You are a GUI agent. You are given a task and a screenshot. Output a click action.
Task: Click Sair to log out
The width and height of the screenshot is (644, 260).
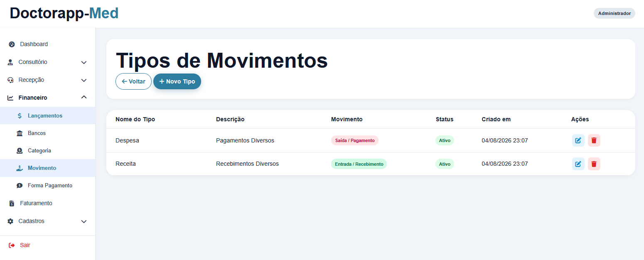coord(47,245)
